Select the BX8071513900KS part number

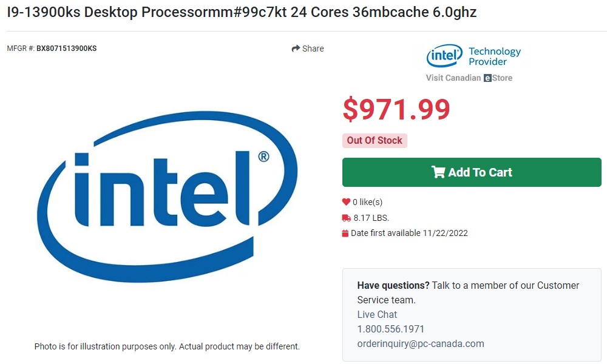pyautogui.click(x=66, y=49)
